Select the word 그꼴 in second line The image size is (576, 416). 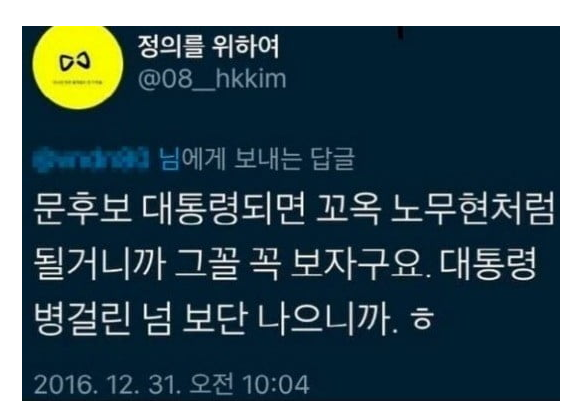206,264
